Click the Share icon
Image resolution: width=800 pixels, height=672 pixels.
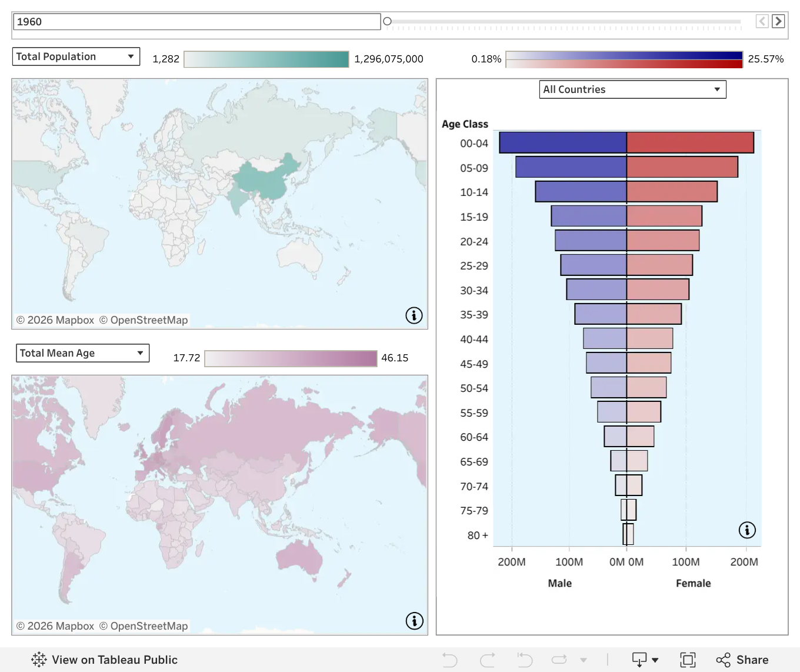pos(723,660)
